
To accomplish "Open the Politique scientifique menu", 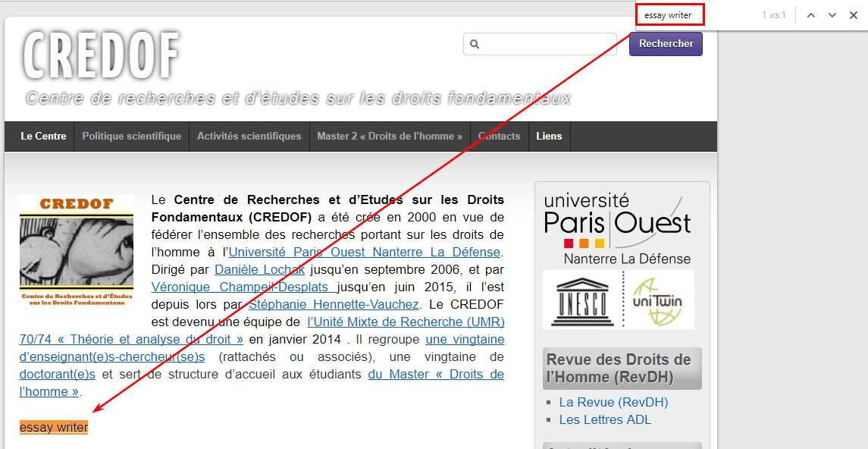I will pos(132,137).
